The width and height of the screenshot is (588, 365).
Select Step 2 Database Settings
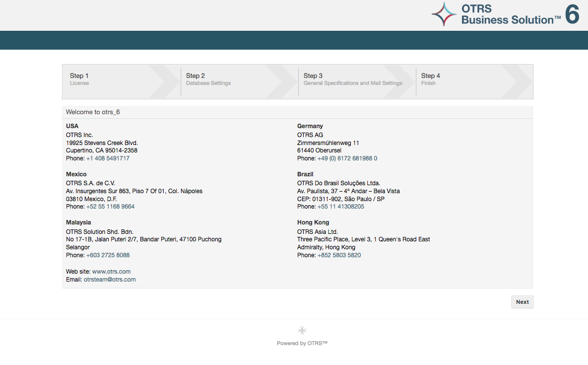208,79
